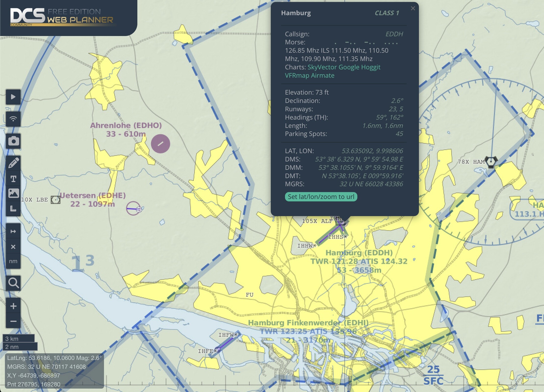The height and width of the screenshot is (392, 544).
Task: Open the SkyVector chart link
Action: coord(322,67)
